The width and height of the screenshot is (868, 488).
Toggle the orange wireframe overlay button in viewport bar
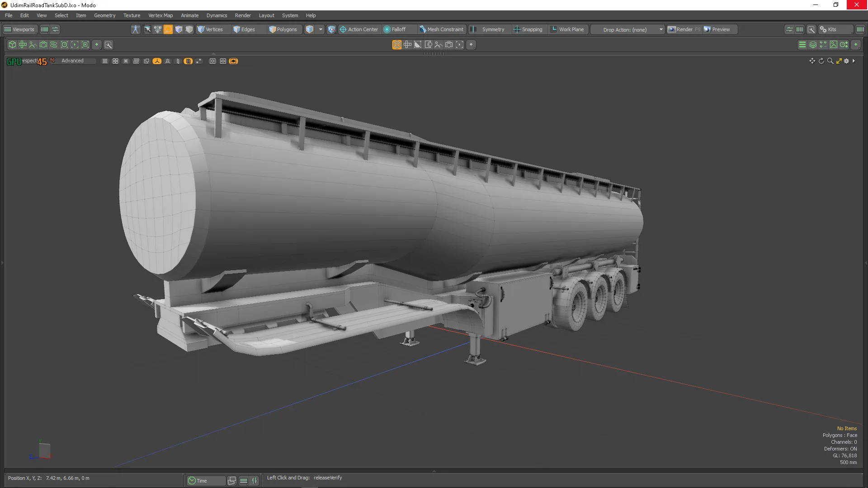pyautogui.click(x=157, y=61)
